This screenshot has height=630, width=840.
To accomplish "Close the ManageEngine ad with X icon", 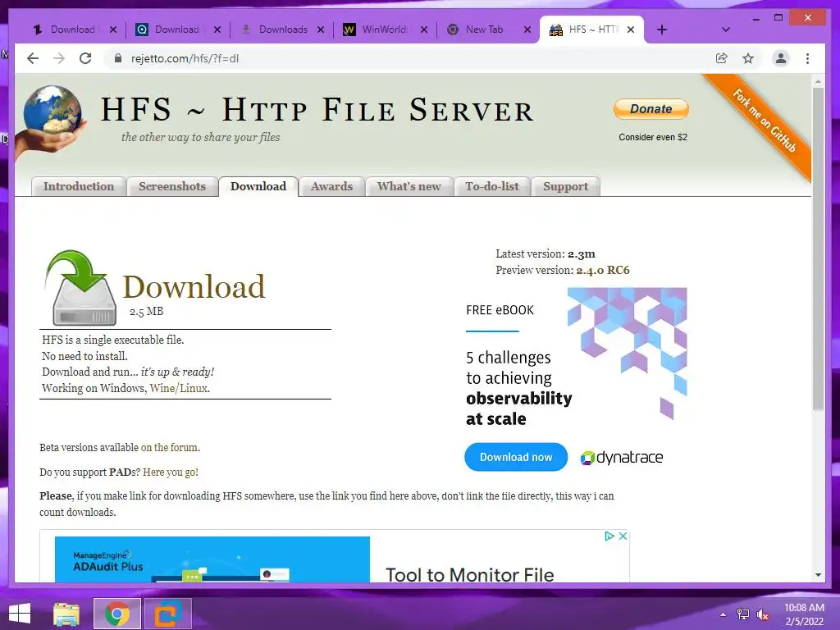I will tap(623, 536).
